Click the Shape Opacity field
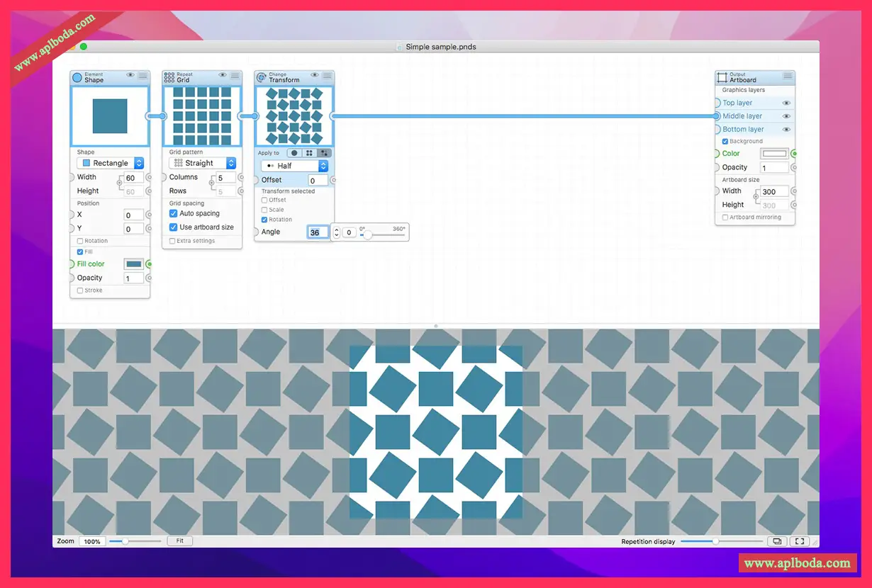Viewport: 872px width, 588px height. 133,278
